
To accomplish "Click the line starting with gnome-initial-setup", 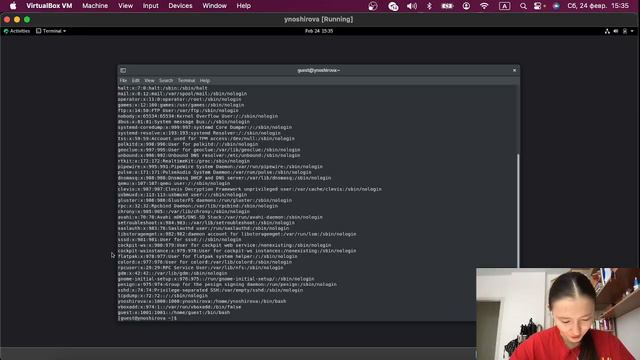I will click(216, 279).
